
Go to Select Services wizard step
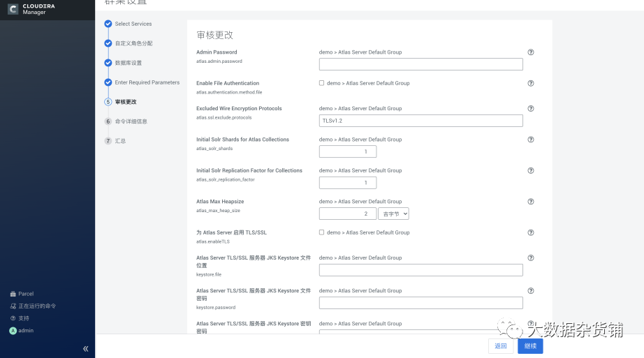point(133,24)
